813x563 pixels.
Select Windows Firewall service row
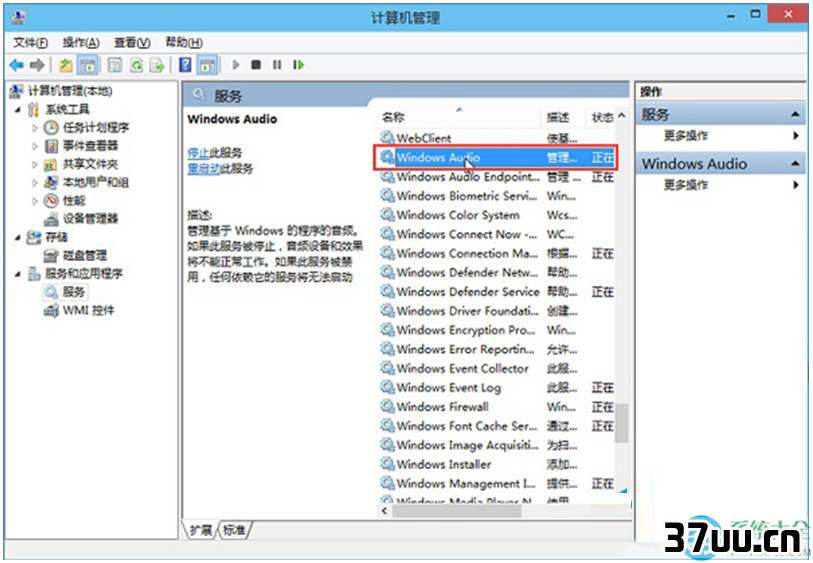[x=497, y=407]
